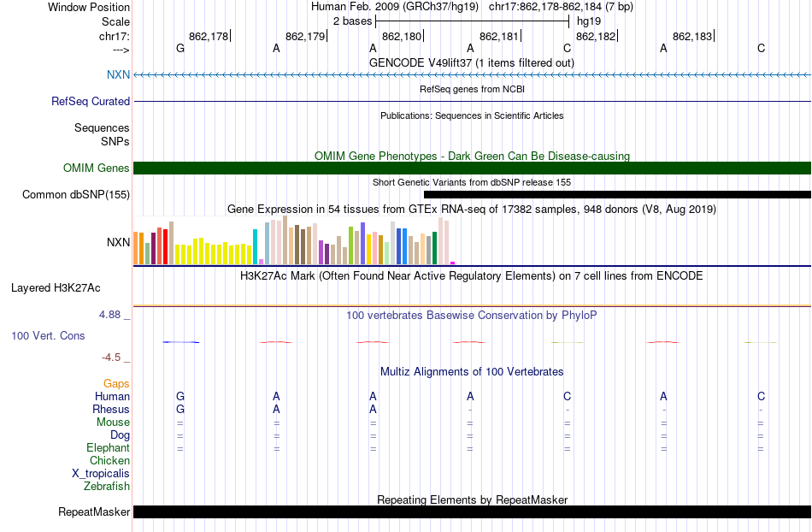Click the black RepeatMasker element bar
The width and height of the screenshot is (812, 532).
[473, 511]
